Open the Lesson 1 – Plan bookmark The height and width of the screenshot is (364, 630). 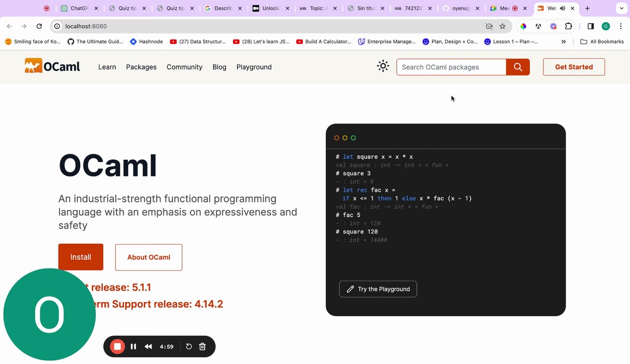pos(511,42)
